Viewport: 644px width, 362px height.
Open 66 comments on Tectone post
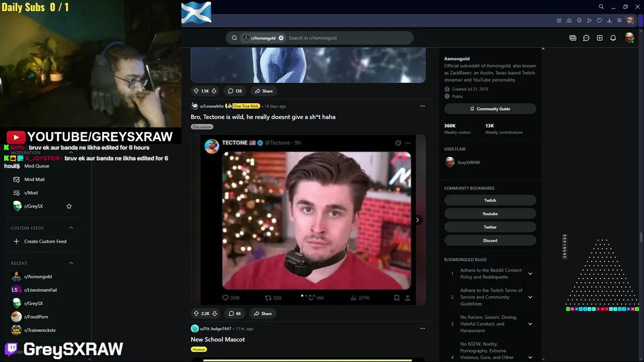[x=234, y=313]
